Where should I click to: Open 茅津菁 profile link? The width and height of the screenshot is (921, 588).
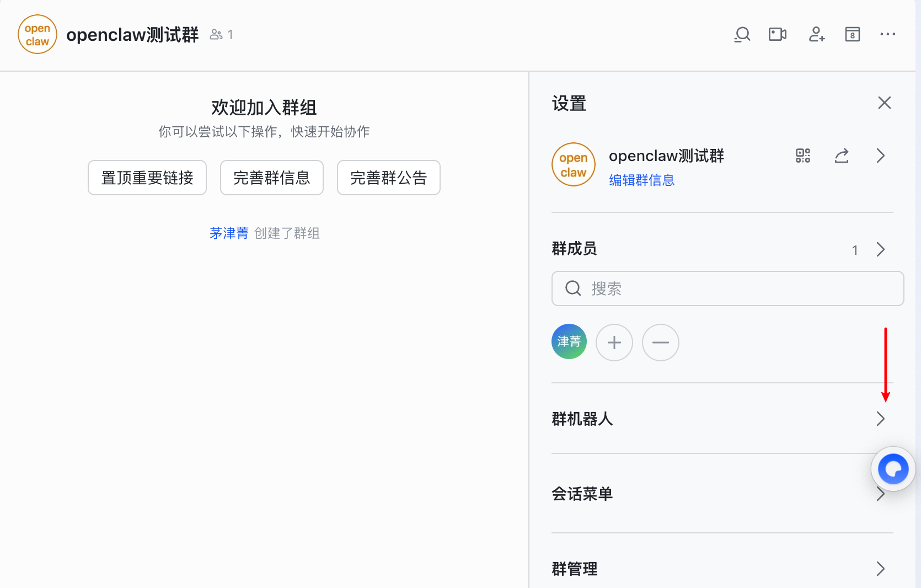(229, 233)
